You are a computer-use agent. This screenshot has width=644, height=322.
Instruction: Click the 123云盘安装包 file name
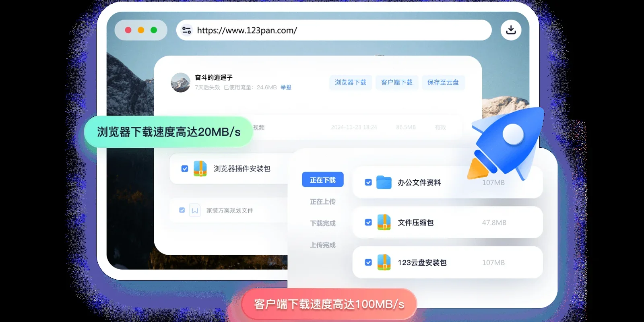coord(422,263)
